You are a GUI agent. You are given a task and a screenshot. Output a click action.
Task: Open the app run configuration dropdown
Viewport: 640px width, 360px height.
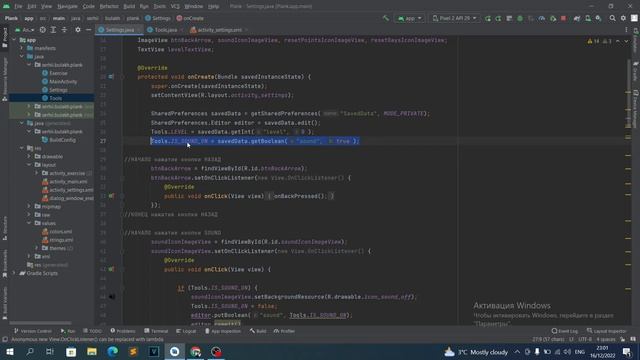409,18
